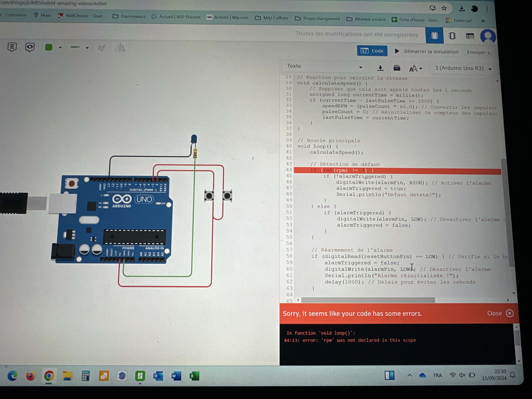532x399 pixels.
Task: Switch to the circuit view icon
Action: (x=434, y=36)
